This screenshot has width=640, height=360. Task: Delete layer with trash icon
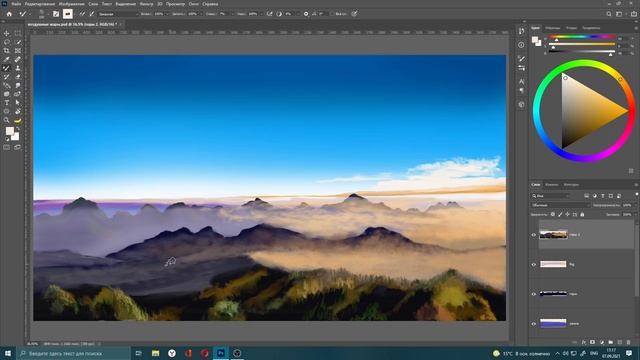pos(629,342)
